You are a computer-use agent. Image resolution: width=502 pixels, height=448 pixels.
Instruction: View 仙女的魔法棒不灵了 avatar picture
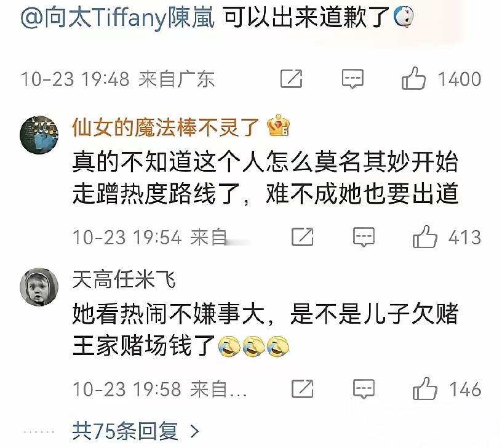(39, 135)
